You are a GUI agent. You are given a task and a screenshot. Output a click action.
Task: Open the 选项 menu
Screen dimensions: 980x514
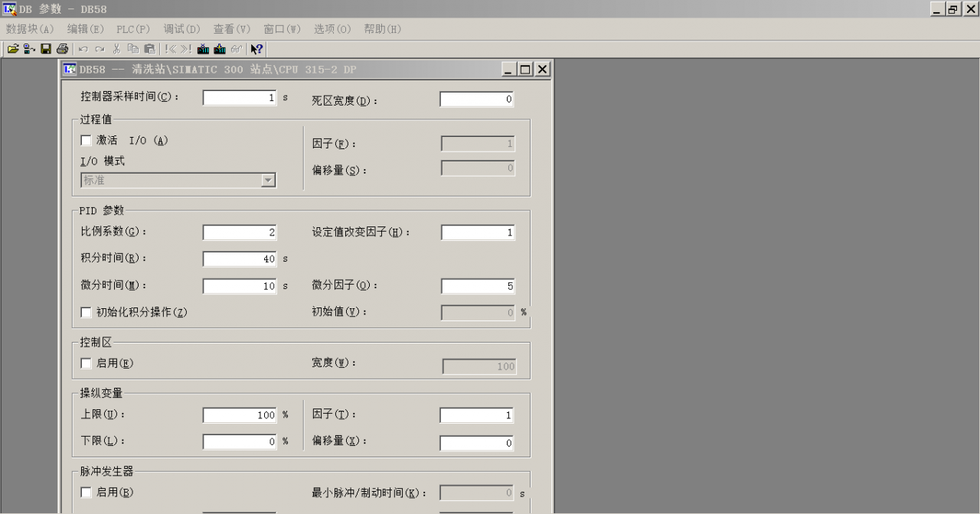click(332, 29)
